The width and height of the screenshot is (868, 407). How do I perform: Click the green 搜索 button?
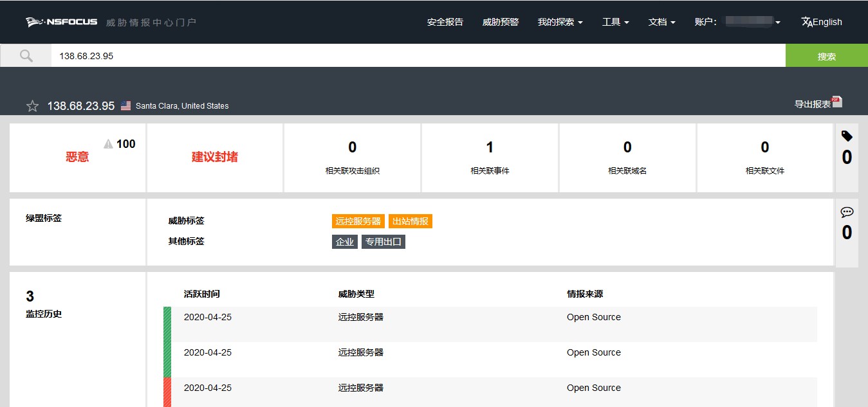[826, 56]
